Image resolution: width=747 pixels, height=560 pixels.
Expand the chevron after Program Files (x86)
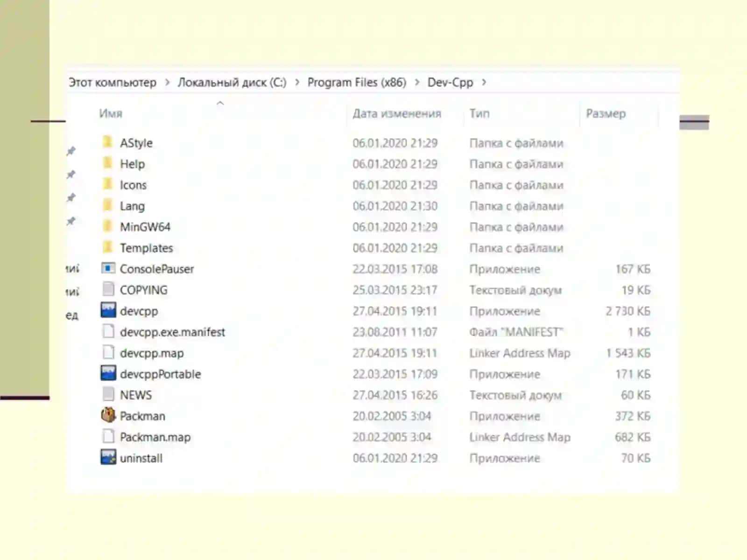(417, 83)
